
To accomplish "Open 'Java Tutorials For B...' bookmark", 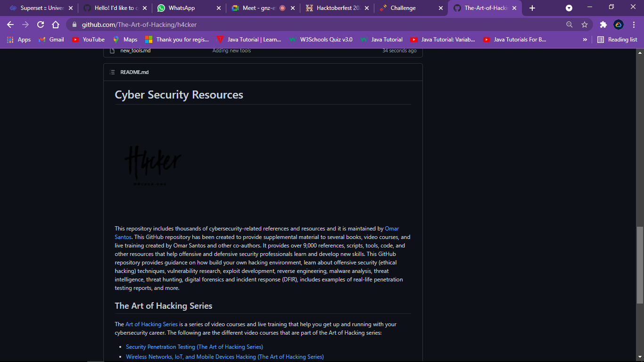I will point(515,40).
